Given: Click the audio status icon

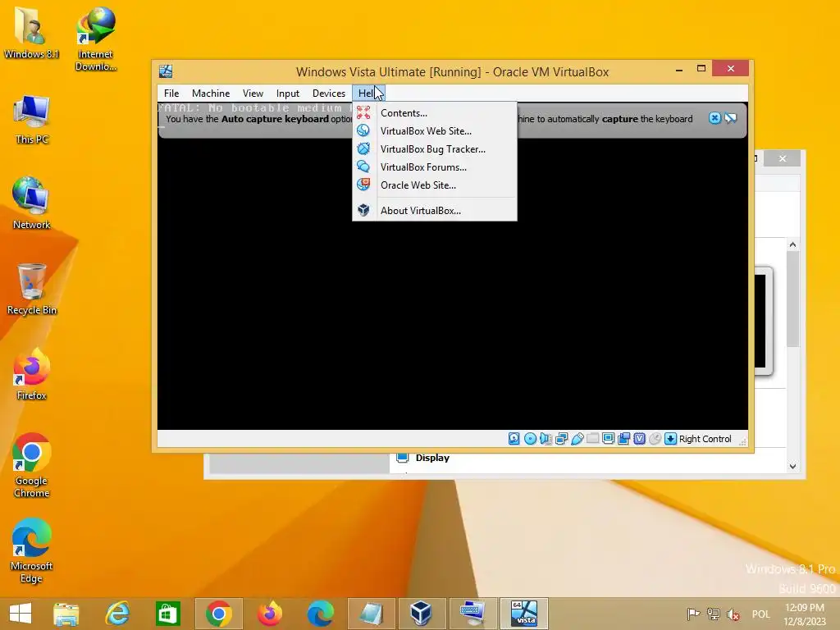Looking at the screenshot, I should 546,439.
